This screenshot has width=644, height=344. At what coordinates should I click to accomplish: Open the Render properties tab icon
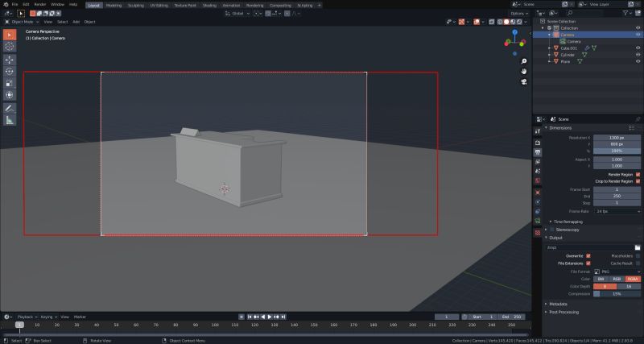click(x=538, y=143)
